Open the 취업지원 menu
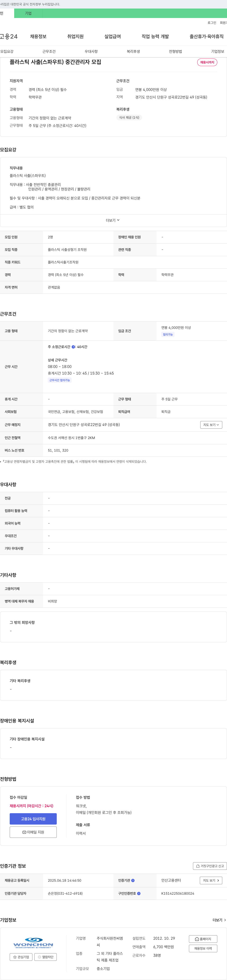This screenshot has width=227, height=980. coord(75,36)
